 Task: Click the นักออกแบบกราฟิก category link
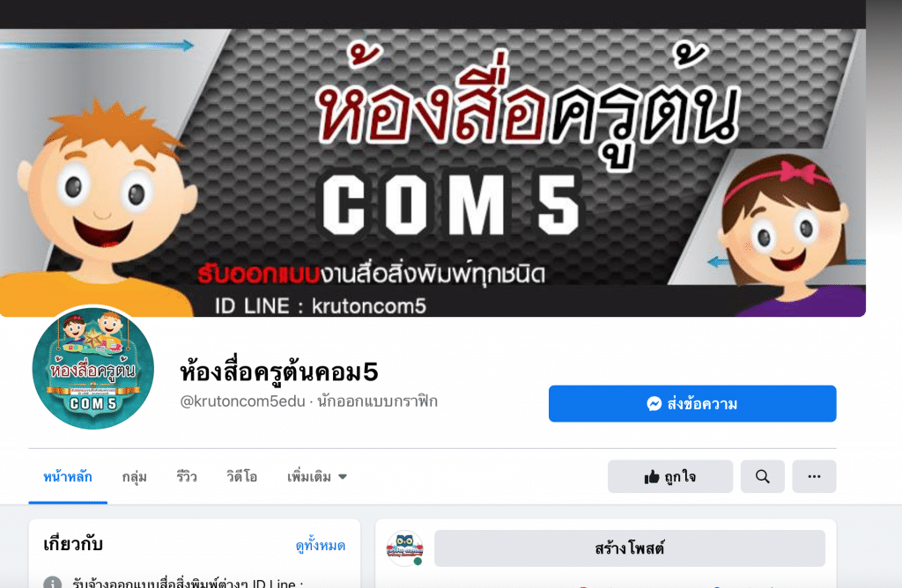coord(377,401)
